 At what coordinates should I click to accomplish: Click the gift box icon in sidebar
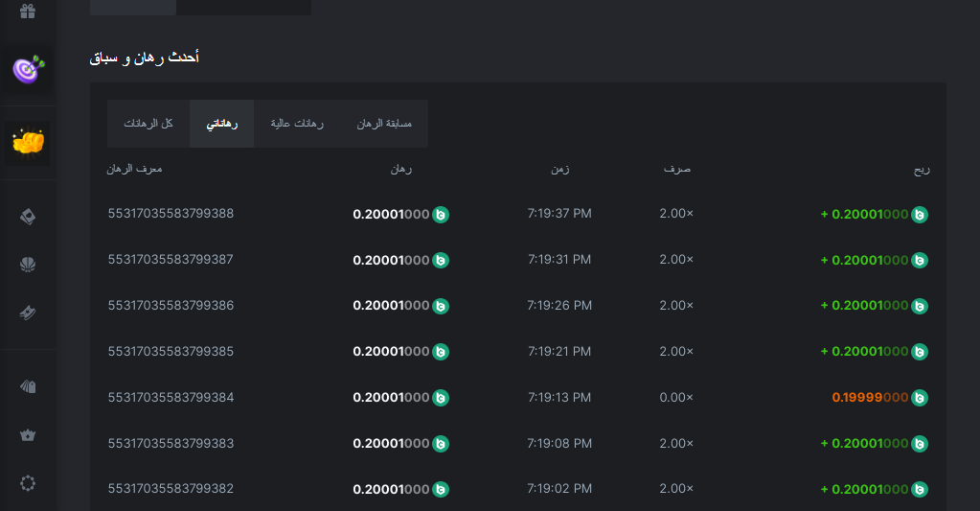pyautogui.click(x=28, y=12)
